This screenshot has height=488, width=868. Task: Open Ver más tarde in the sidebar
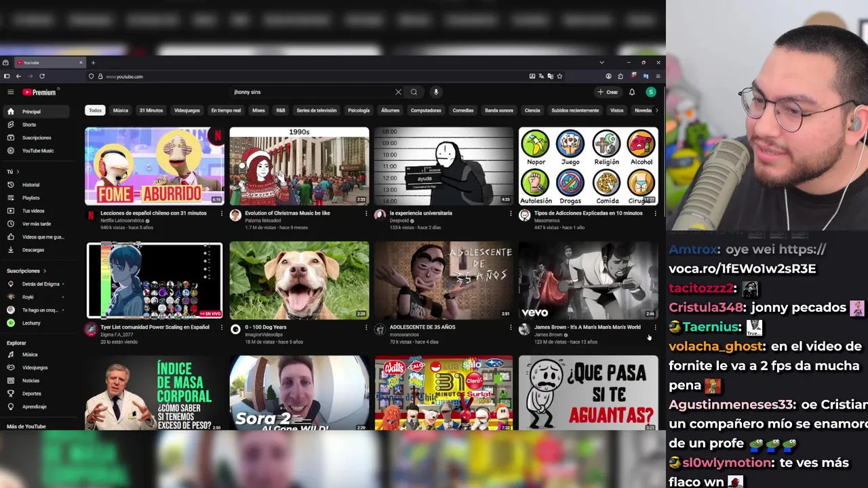tap(35, 224)
